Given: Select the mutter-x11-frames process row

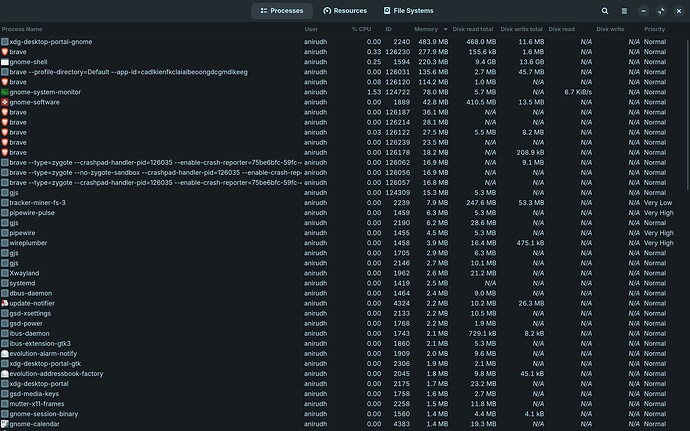Looking at the screenshot, I should coord(343,404).
